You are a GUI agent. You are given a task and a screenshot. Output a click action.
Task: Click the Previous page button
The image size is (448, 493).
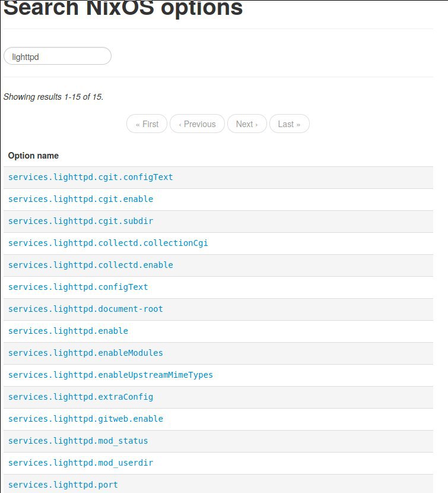[197, 124]
